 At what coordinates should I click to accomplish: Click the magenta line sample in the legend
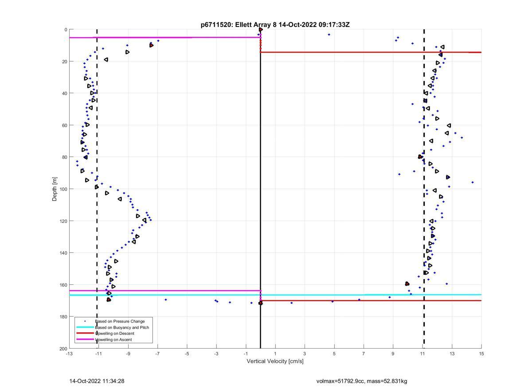point(85,340)
